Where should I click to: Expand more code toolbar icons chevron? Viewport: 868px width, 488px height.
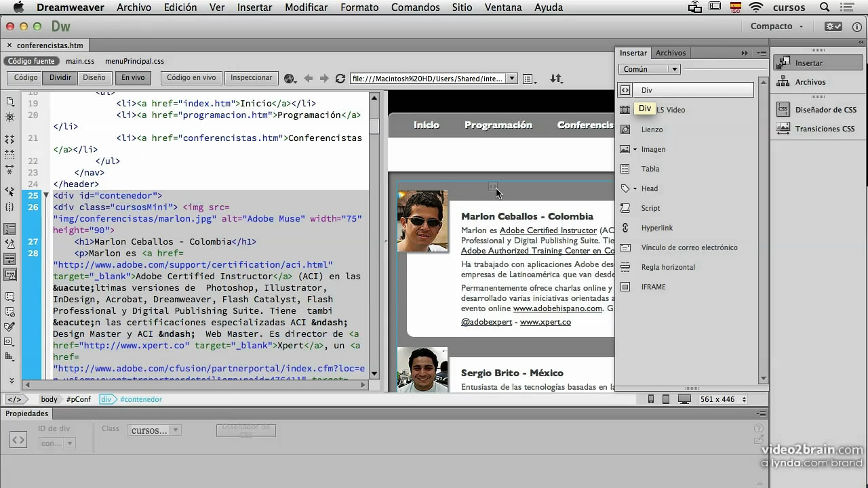[11, 380]
